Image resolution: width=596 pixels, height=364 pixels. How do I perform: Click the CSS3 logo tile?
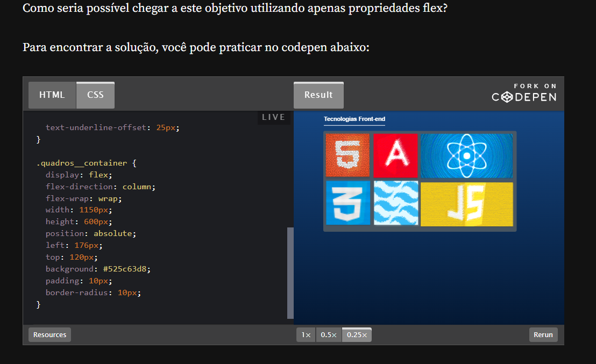348,203
